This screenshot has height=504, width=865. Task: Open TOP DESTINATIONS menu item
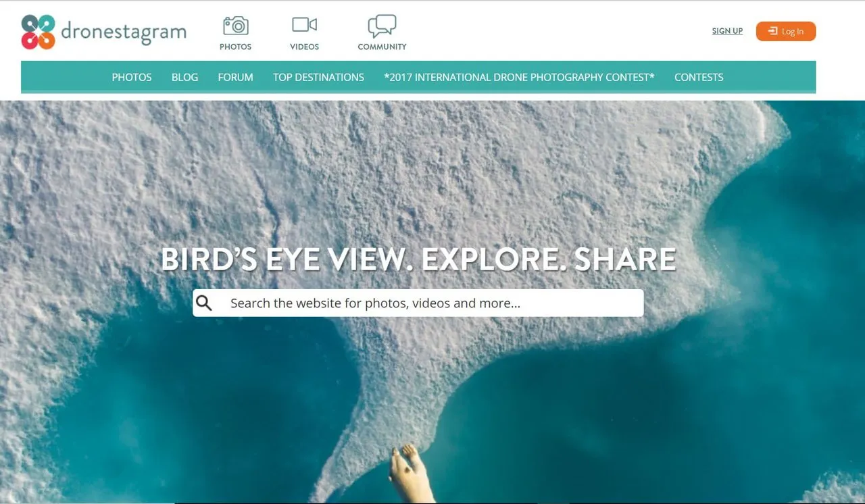click(x=318, y=77)
